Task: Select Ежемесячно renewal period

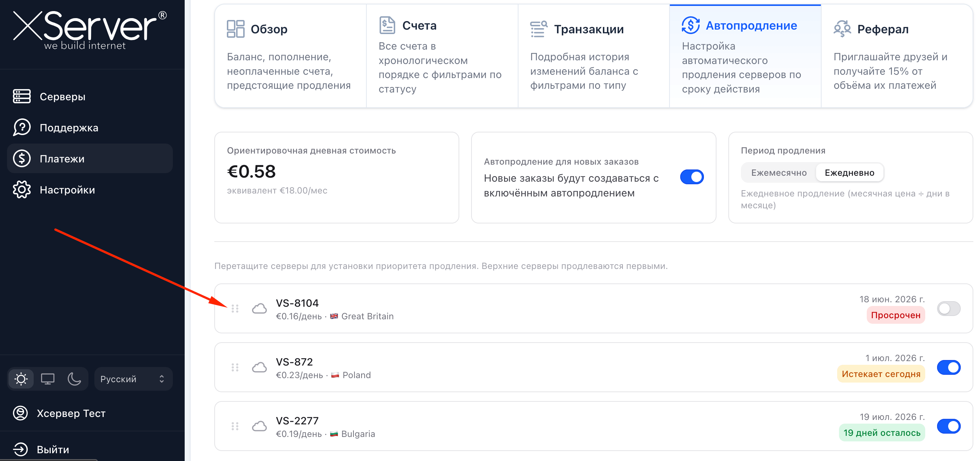Action: (x=778, y=173)
